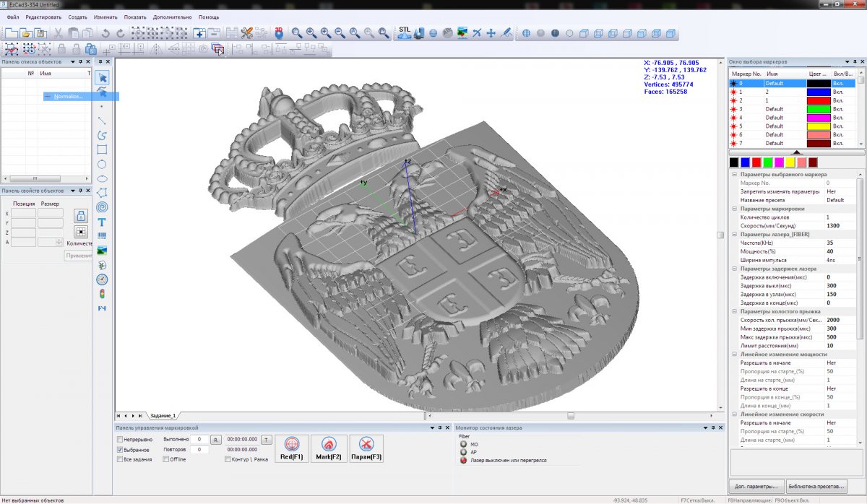The image size is (867, 504).
Task: Import an STL model
Action: coord(404,32)
